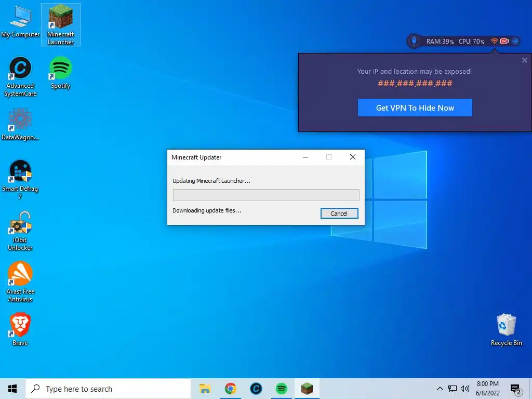Open Google Chrome from the taskbar

(x=230, y=389)
